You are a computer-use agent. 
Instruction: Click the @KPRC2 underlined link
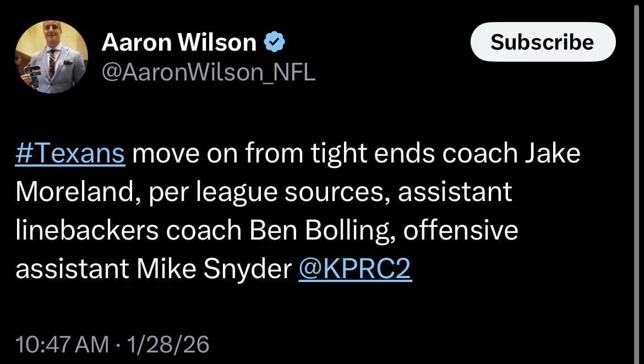(x=355, y=269)
